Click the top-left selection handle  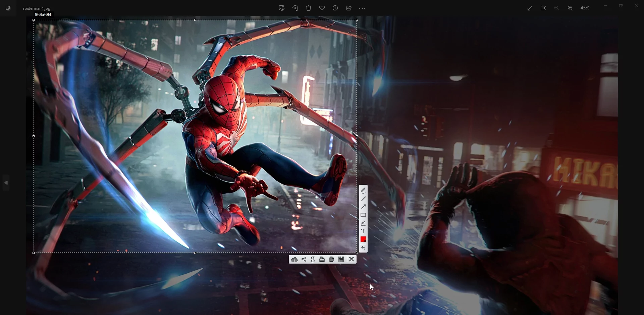pos(33,20)
